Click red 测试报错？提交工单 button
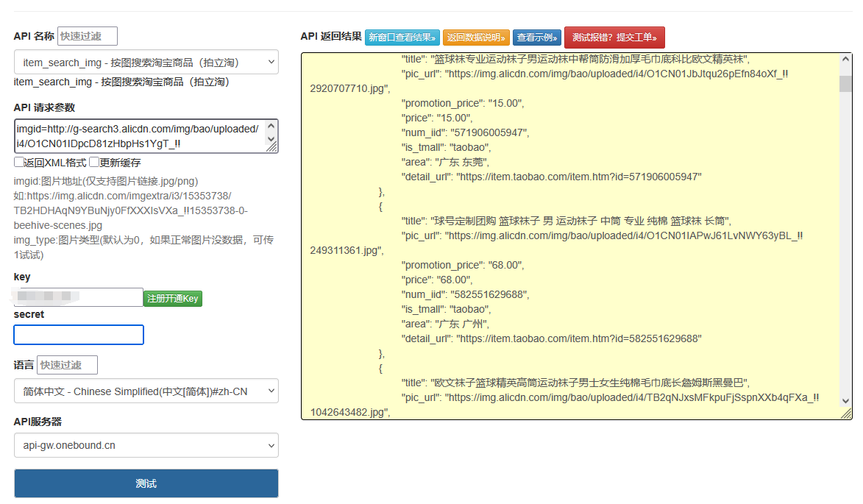 click(x=614, y=38)
